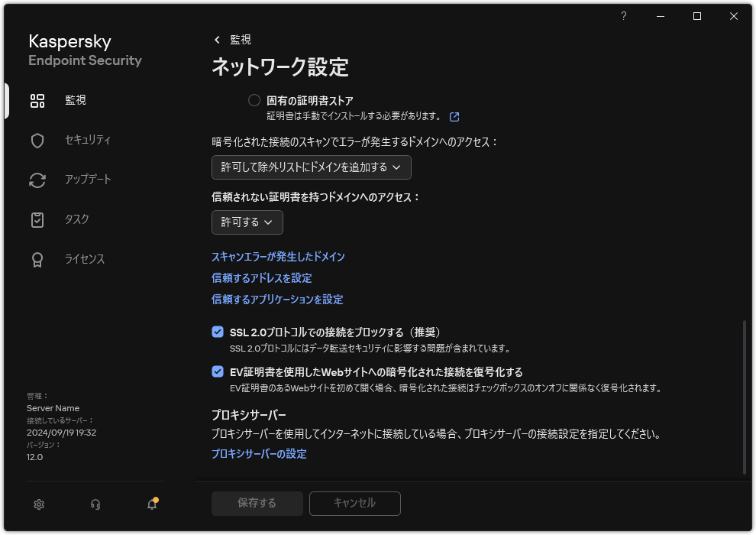The image size is (756, 535).
Task: Open the 監視 section in the sidebar
Action: [x=37, y=100]
